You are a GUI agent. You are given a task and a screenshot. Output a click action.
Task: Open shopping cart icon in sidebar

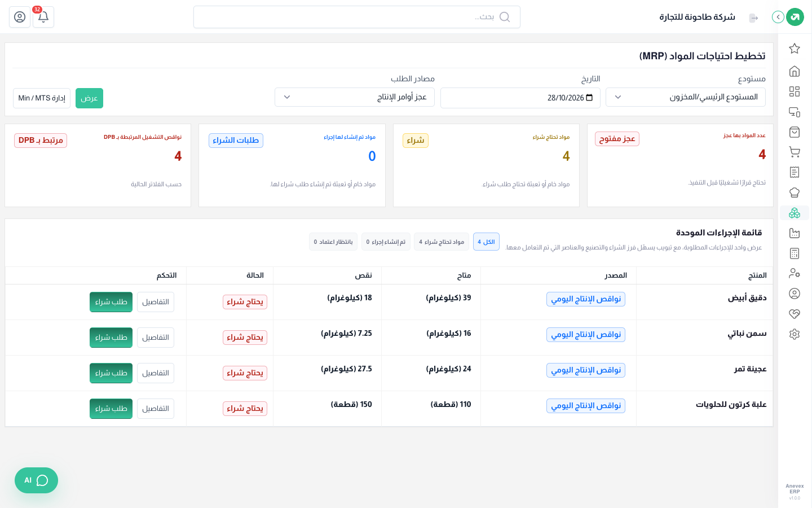click(795, 152)
